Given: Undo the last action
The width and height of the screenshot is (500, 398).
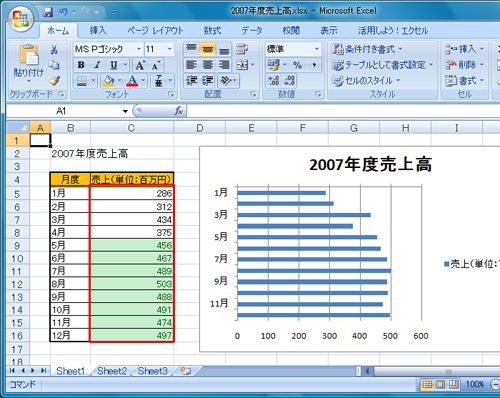Looking at the screenshot, I should click(x=63, y=12).
